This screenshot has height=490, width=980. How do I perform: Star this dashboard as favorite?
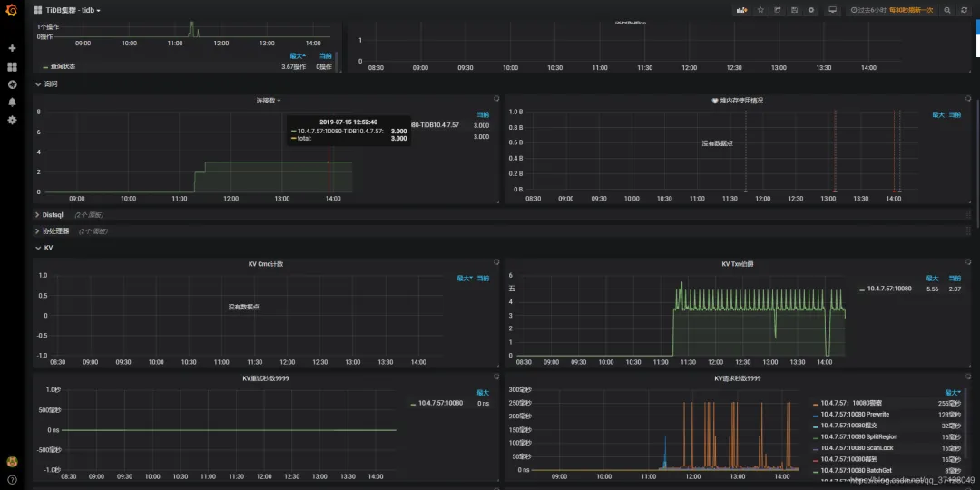(x=760, y=10)
